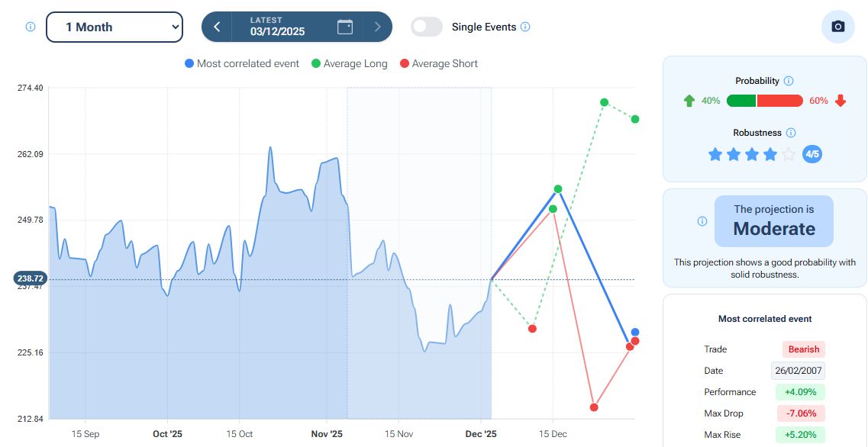This screenshot has width=868, height=447.
Task: Hide the Average Short legend series
Action: point(438,63)
